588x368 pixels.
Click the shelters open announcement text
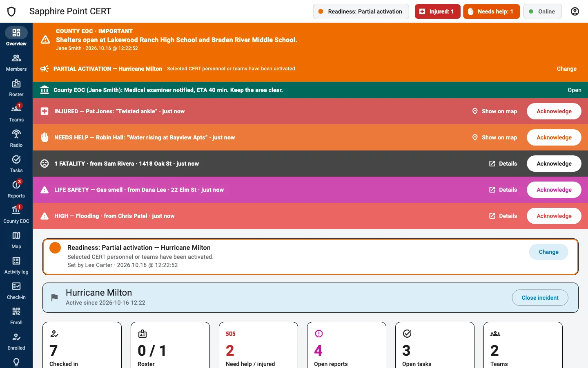pyautogui.click(x=176, y=40)
